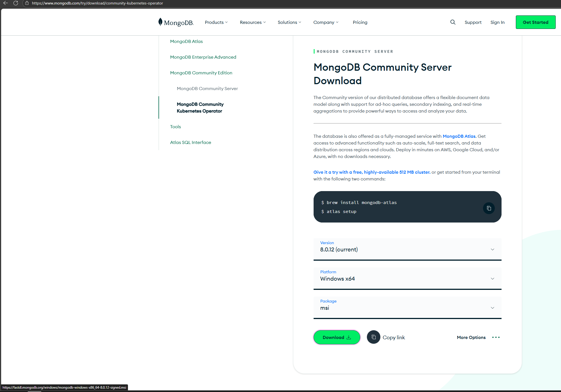Open the Support link

473,22
